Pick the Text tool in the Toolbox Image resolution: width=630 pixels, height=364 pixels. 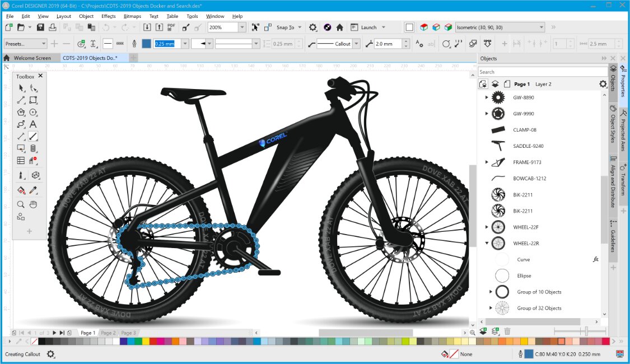point(34,124)
